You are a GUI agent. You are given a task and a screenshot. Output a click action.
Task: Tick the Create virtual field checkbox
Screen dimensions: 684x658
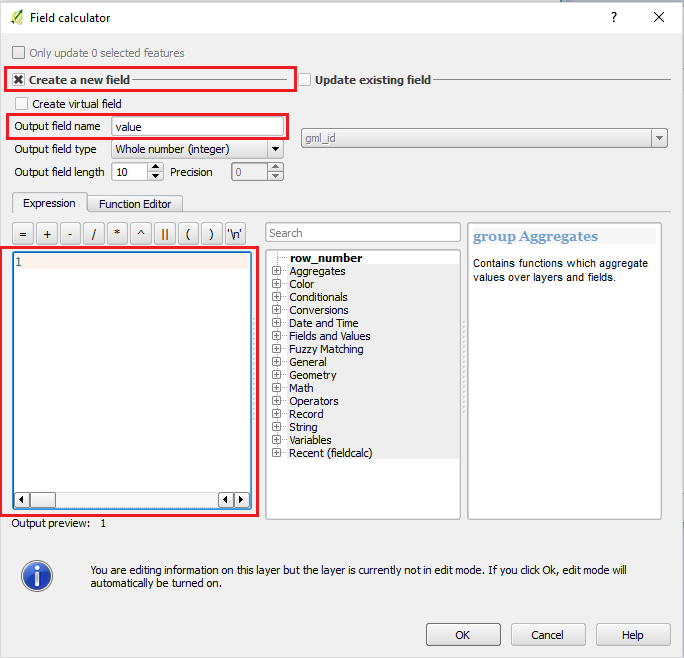21,104
